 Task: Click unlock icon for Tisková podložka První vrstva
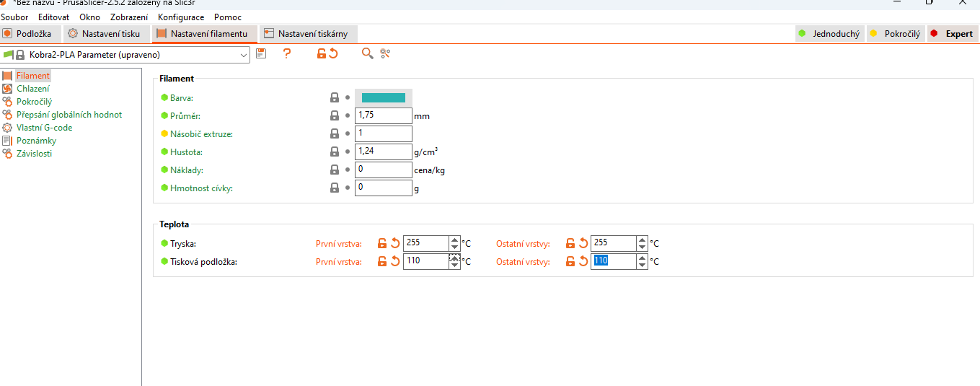382,261
